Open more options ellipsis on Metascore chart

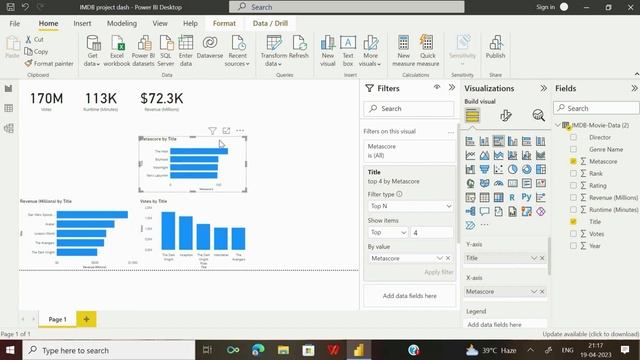coord(240,131)
